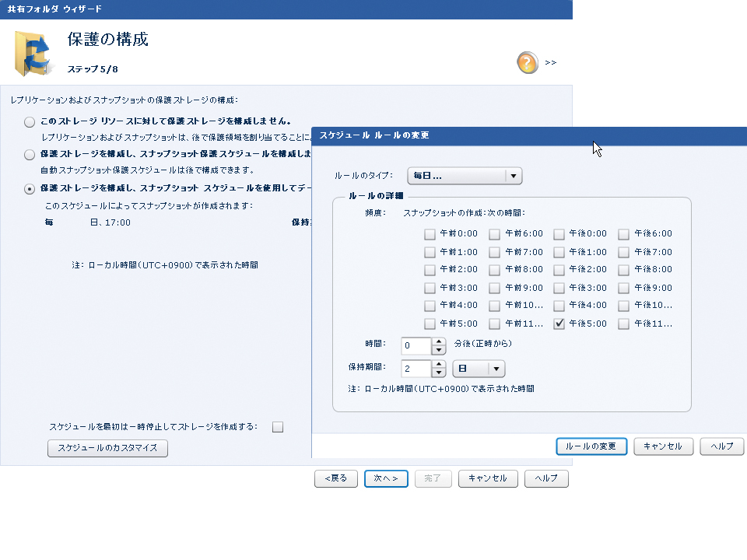The height and width of the screenshot is (560, 747).
Task: Click the 共有フォルダ ウィザード title bar
Action: (286, 9)
